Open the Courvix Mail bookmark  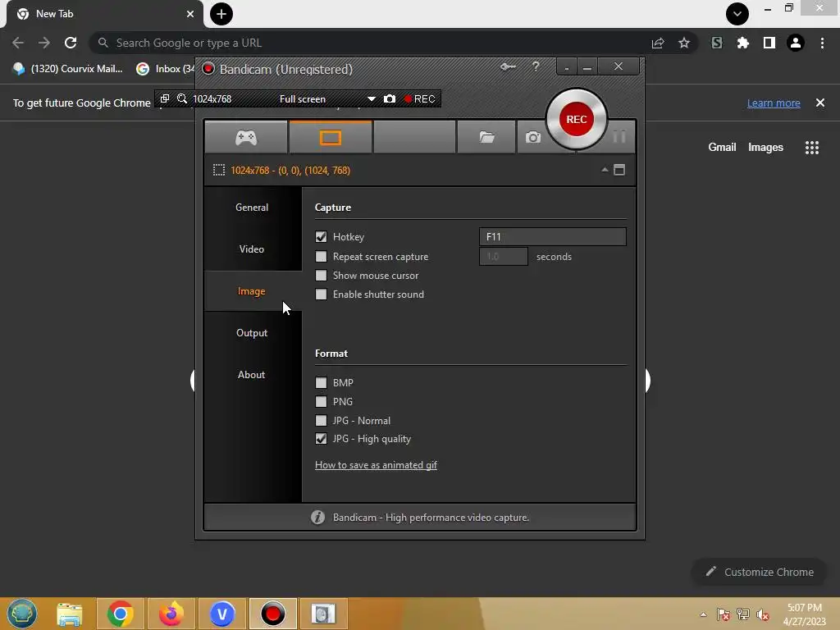coord(68,69)
